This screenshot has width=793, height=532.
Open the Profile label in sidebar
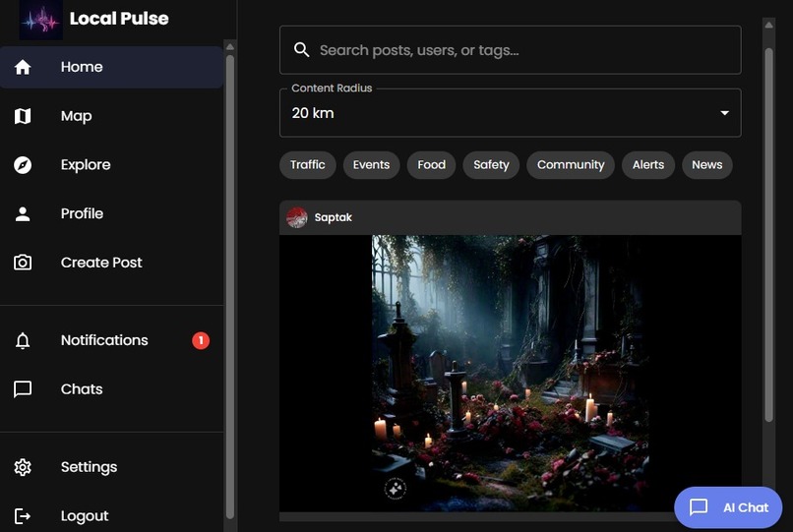[82, 214]
